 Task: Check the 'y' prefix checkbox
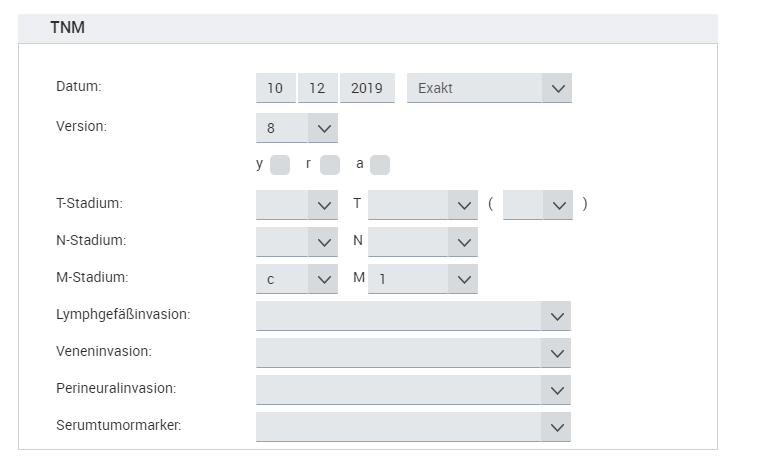[x=280, y=165]
